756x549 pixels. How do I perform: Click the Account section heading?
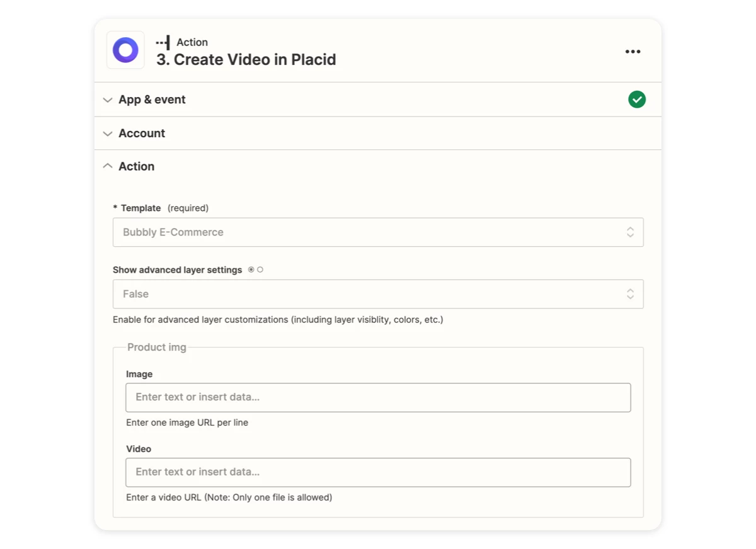(142, 133)
